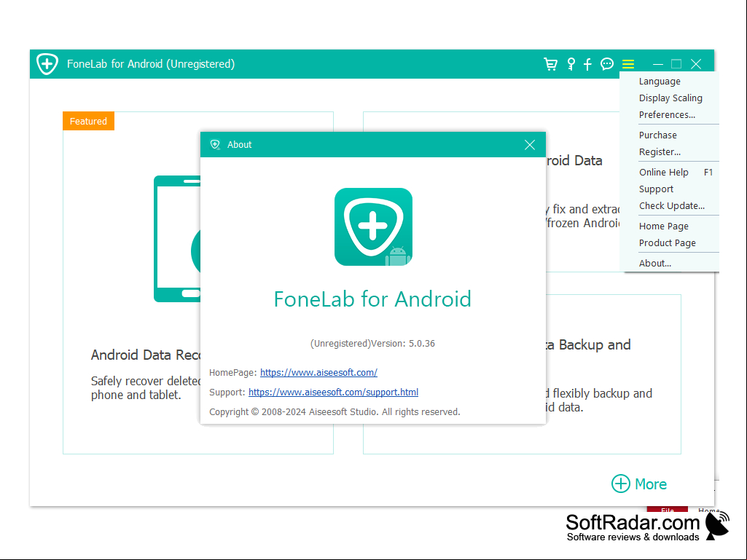
Task: Select the Android Data Recovery heading
Action: point(146,355)
